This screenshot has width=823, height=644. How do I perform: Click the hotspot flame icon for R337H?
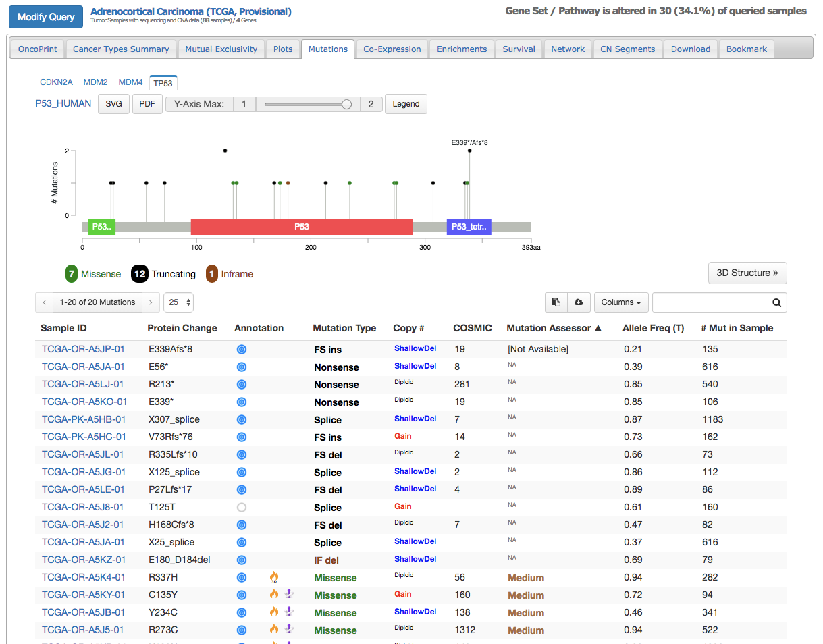coord(273,577)
